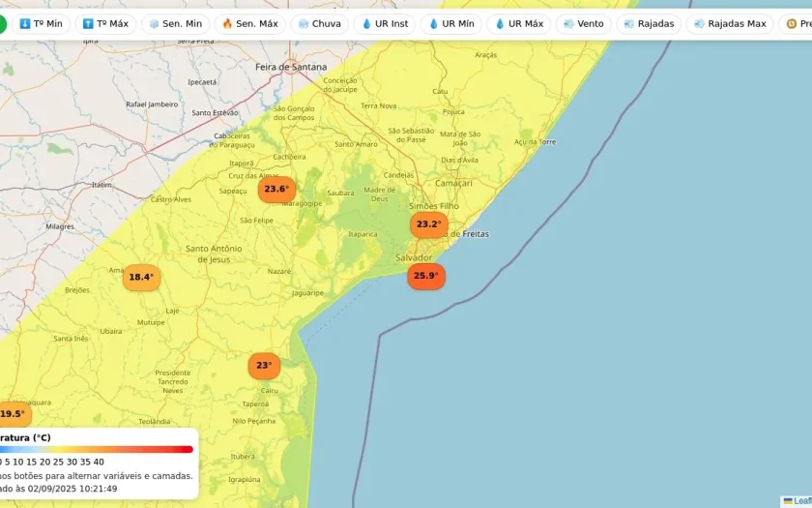
Task: Click the Santo Antônio de Jesus label
Action: click(x=214, y=254)
